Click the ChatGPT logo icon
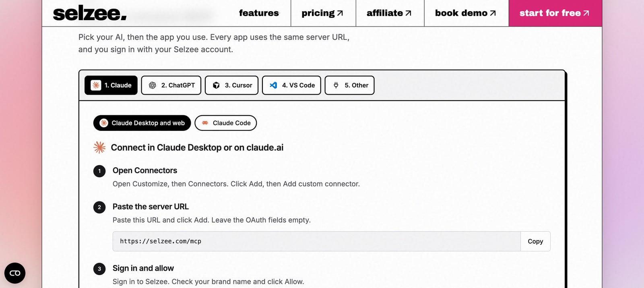 tap(153, 85)
